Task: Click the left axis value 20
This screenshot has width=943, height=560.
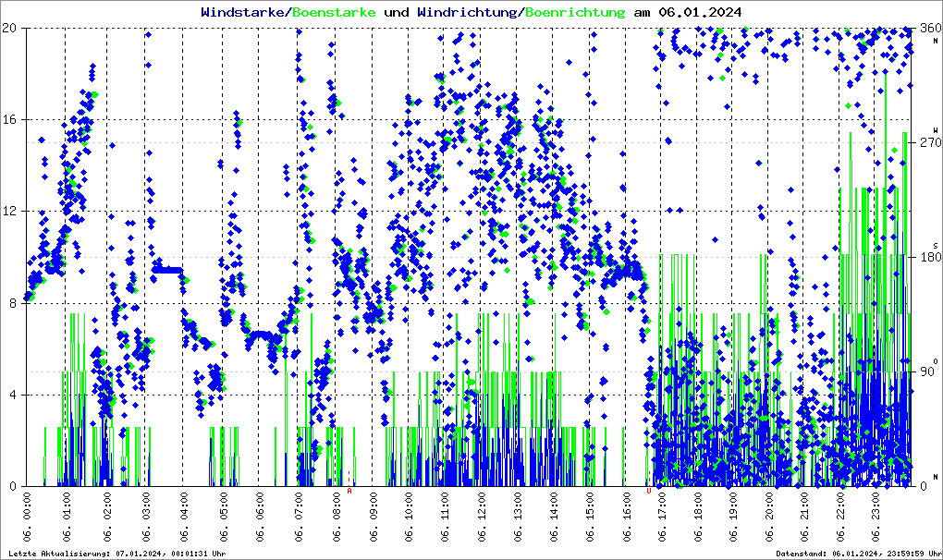Action: click(14, 28)
